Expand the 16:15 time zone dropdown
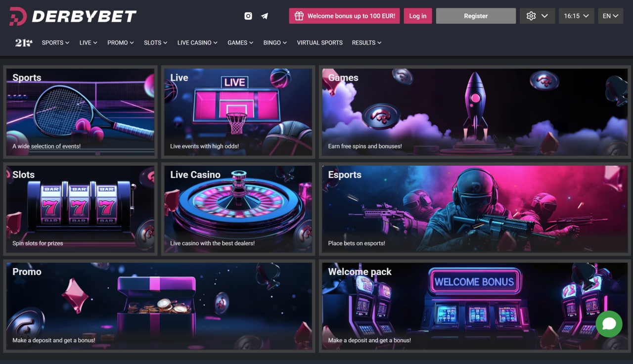The image size is (633, 364). 576,16
